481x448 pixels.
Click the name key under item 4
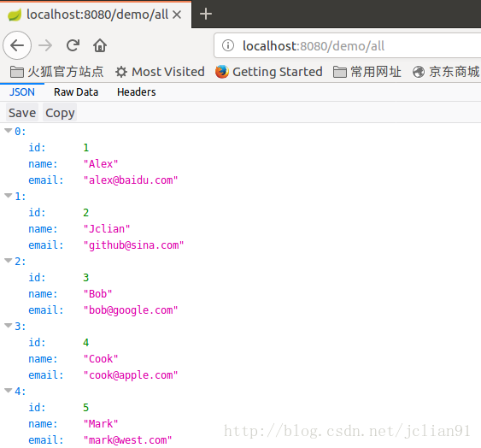[43, 424]
